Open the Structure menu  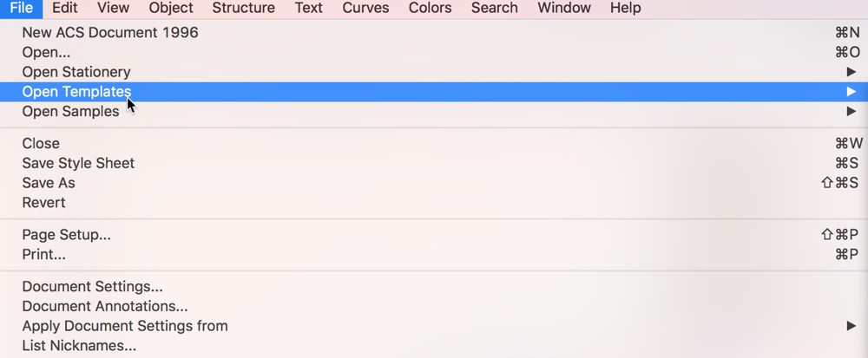(x=243, y=9)
